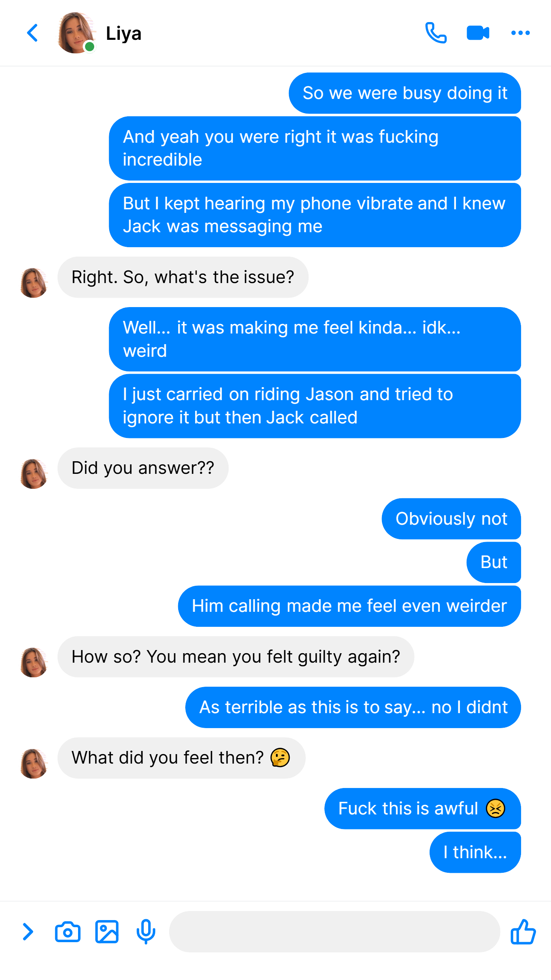Tap the microphone to record voice message

(146, 932)
